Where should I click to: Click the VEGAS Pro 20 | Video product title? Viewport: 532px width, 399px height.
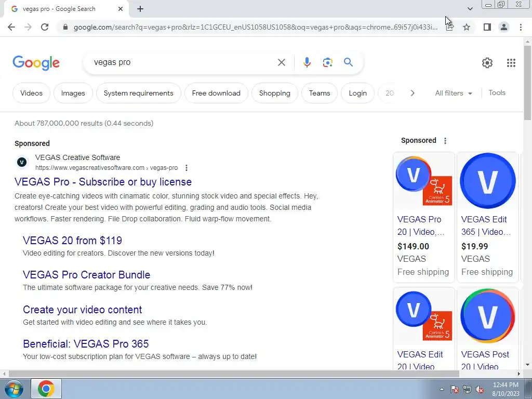point(421,225)
